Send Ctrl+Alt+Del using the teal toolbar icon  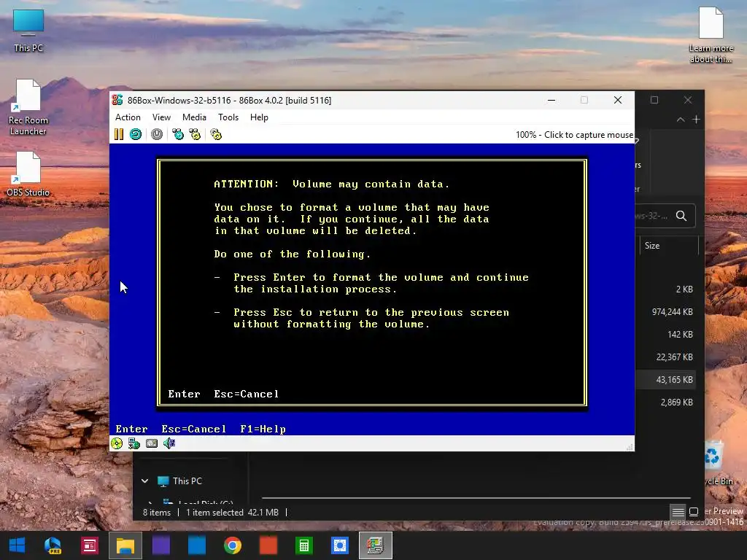(178, 134)
